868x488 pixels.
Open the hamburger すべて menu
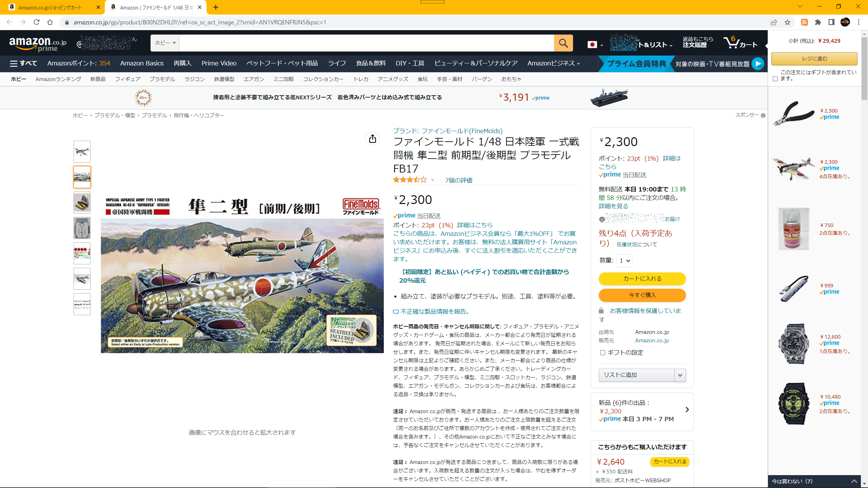pyautogui.click(x=23, y=63)
